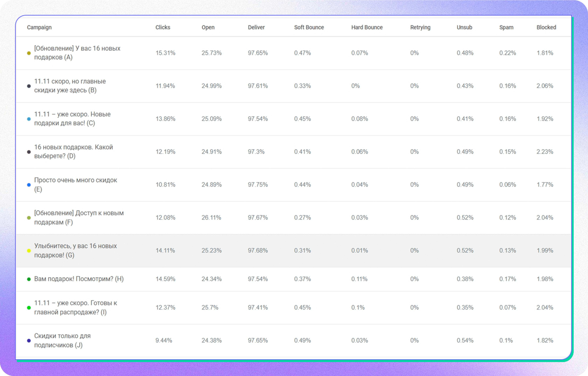Screen dimensions: 588x376
Task: Sort by the Hard Bounce column header
Action: pos(367,27)
